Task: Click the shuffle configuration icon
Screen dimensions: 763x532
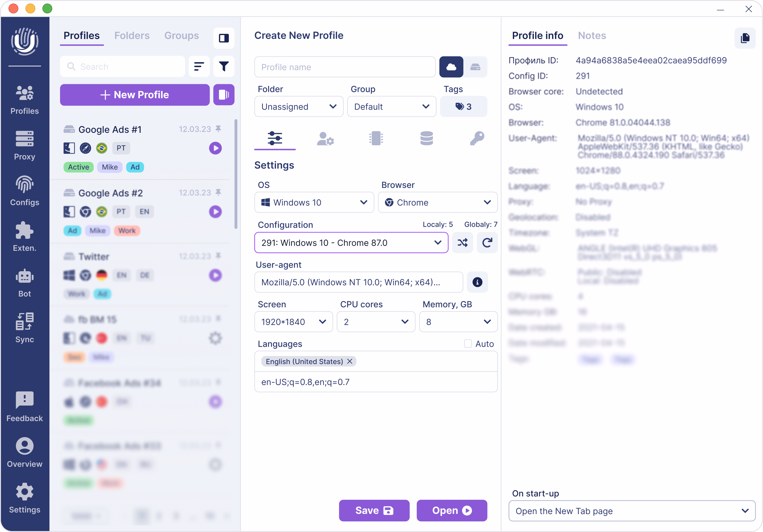Action: 462,243
